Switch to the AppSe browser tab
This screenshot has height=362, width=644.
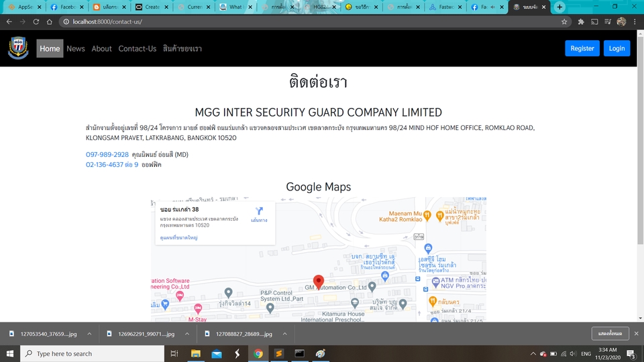pyautogui.click(x=25, y=7)
